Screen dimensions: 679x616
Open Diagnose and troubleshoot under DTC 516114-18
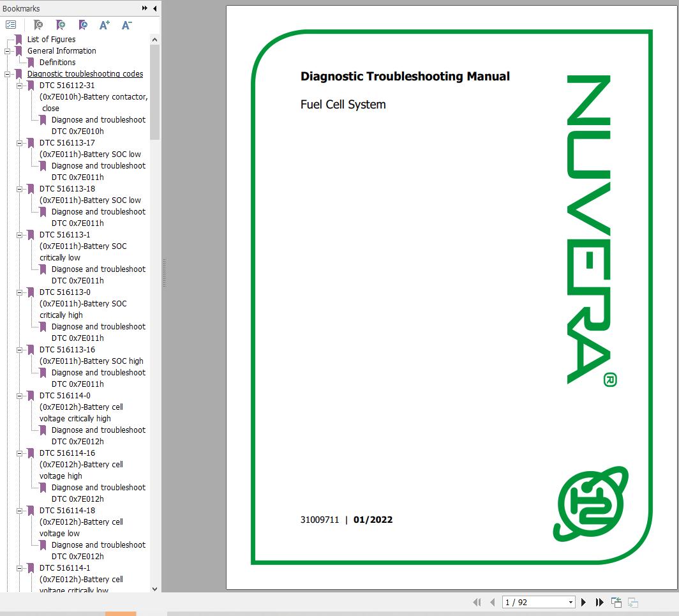(x=98, y=550)
